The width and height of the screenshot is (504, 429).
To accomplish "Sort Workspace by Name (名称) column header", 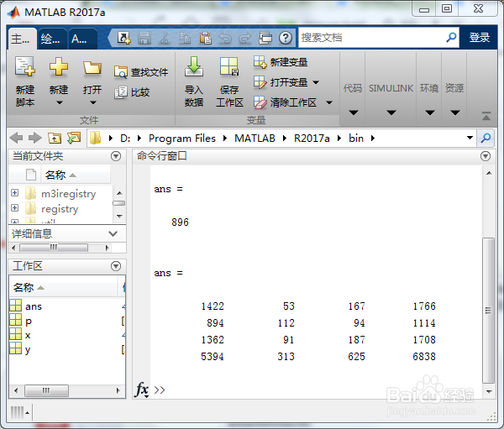I will [64, 287].
